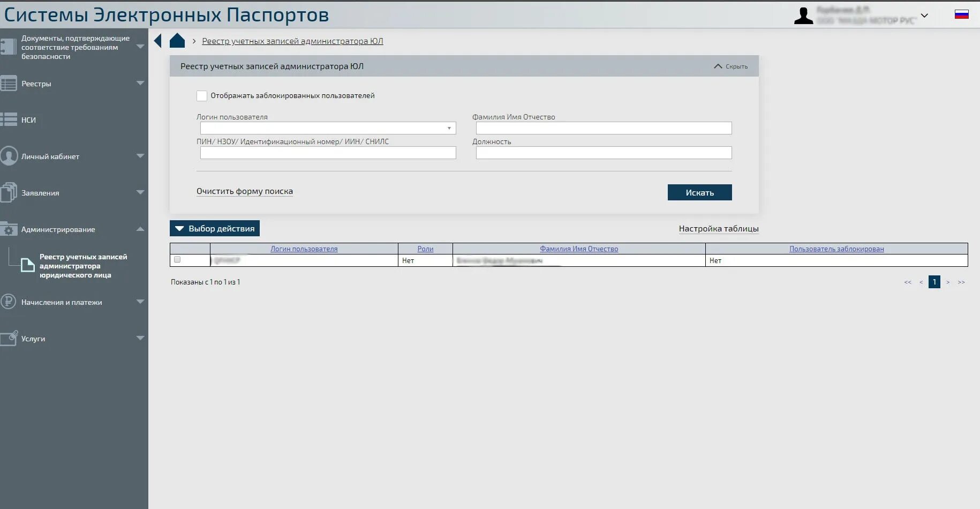The image size is (980, 509).
Task: Click the Заявления documents icon
Action: click(x=9, y=192)
